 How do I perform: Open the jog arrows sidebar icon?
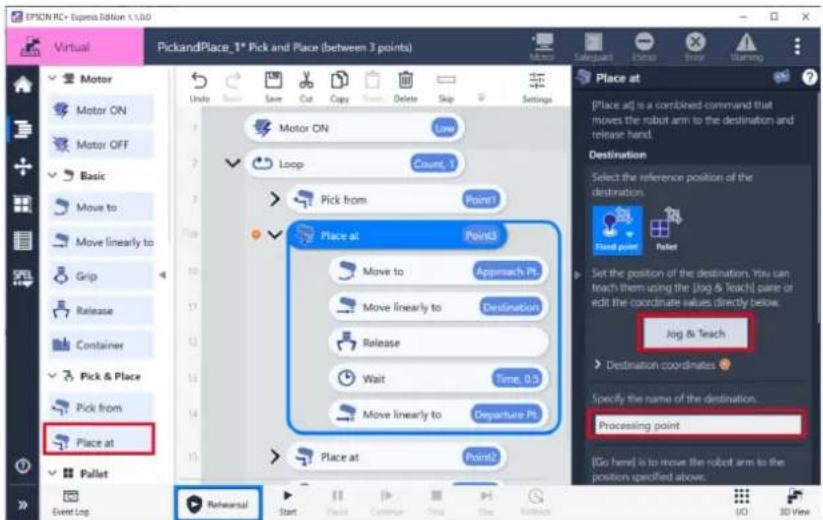click(23, 166)
